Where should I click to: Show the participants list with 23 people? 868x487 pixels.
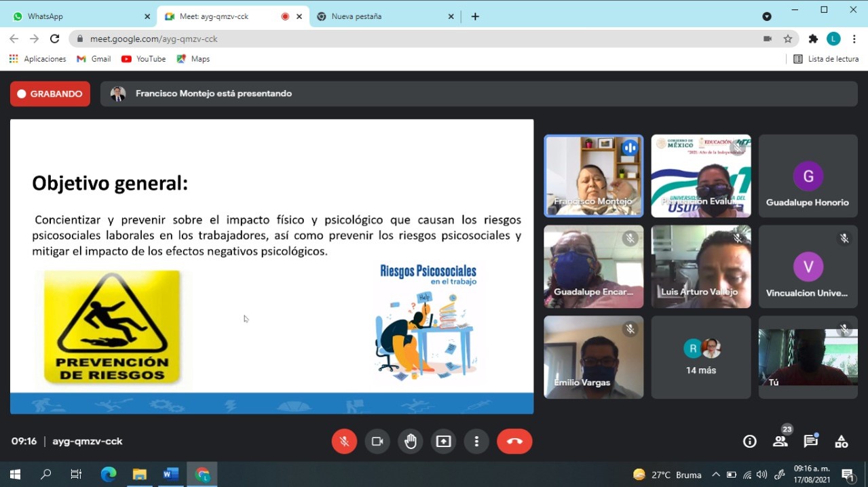[x=780, y=442]
